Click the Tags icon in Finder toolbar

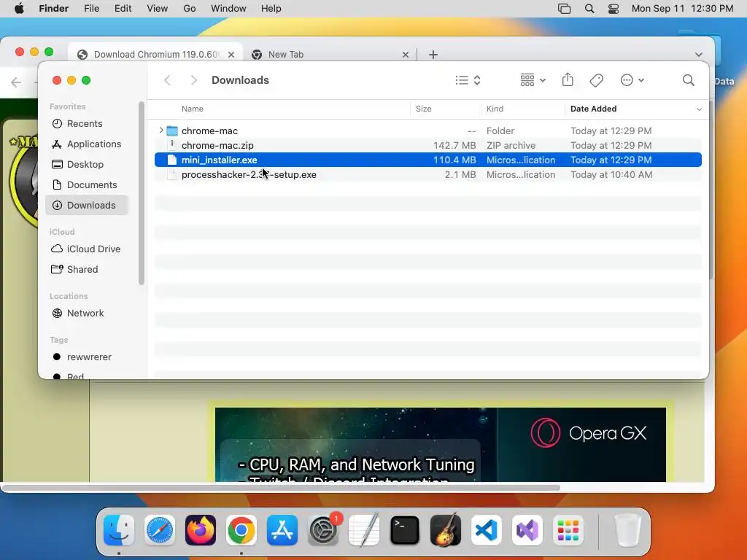coord(596,80)
